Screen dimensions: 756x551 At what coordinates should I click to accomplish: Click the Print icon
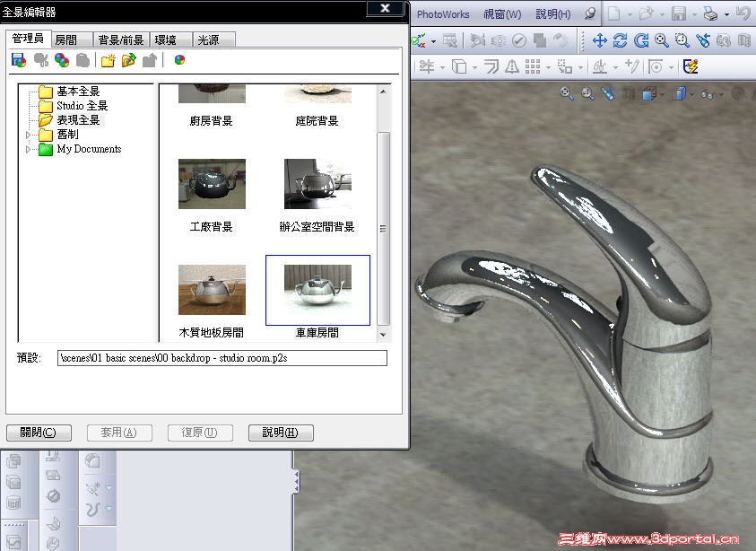(710, 14)
